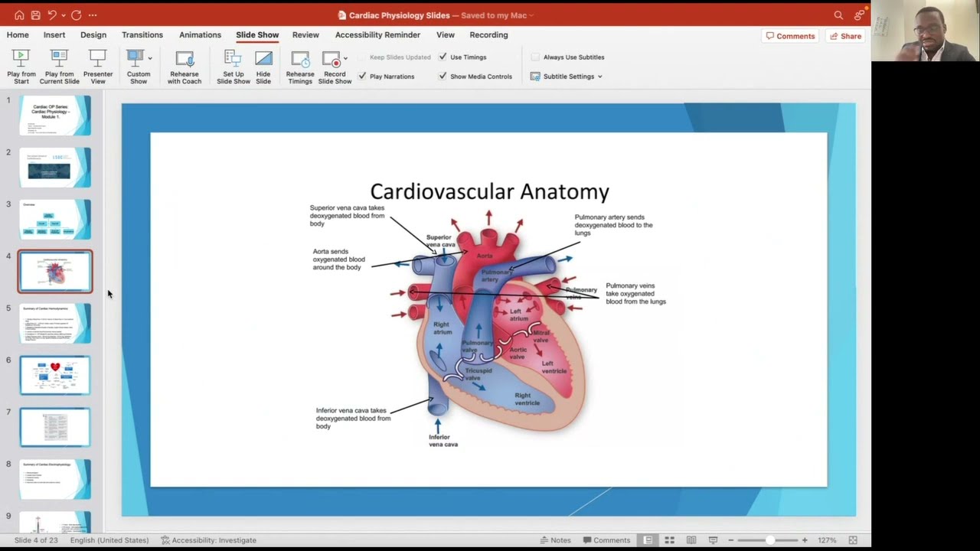Screen dimensions: 980x551
Task: Toggle Show Media Controls checkbox
Action: (x=443, y=77)
